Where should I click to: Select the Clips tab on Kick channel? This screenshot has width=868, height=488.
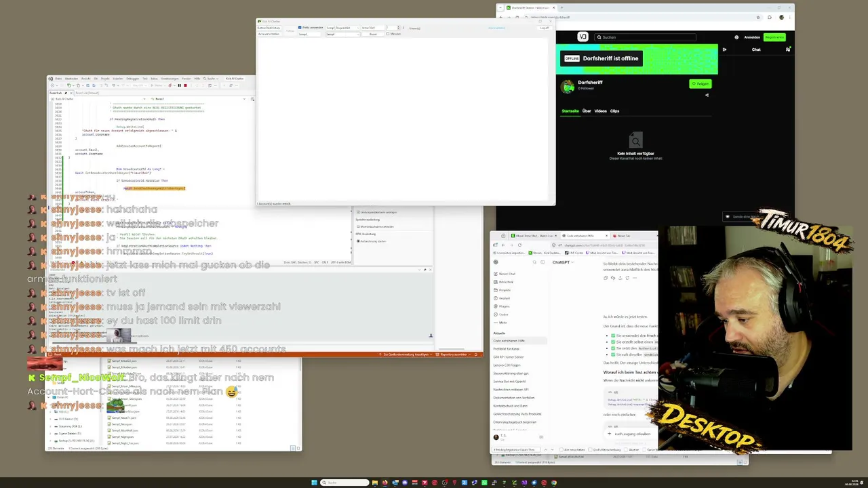pyautogui.click(x=614, y=111)
